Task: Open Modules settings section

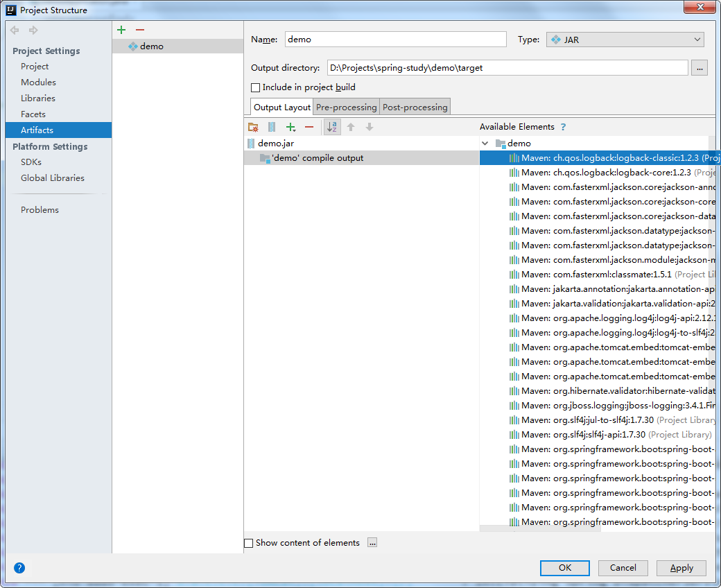Action: point(38,83)
